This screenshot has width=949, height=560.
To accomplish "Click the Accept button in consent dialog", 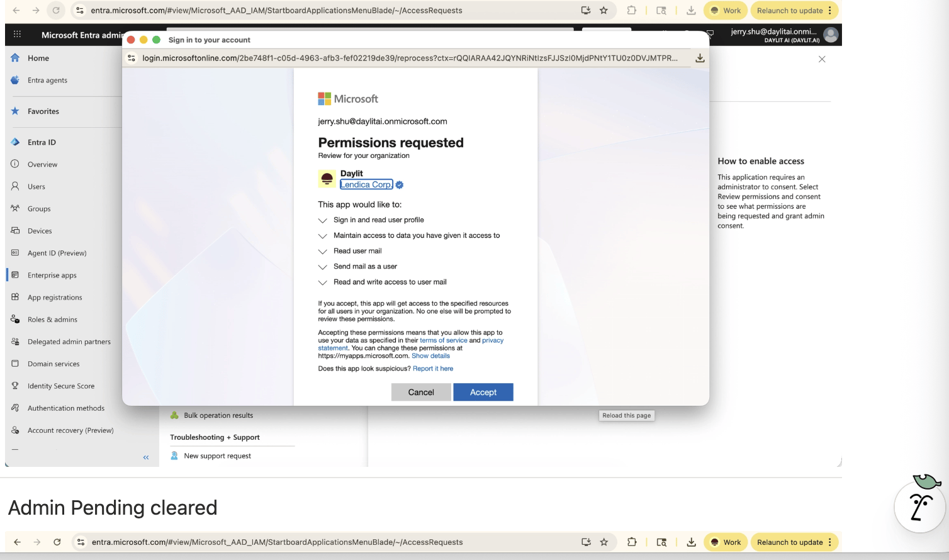I will [x=483, y=392].
